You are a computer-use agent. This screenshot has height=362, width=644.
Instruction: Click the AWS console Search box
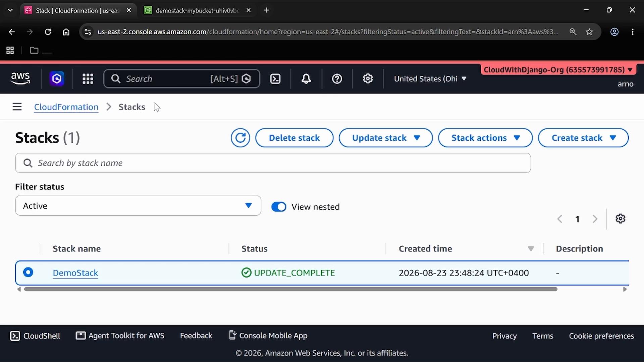182,79
